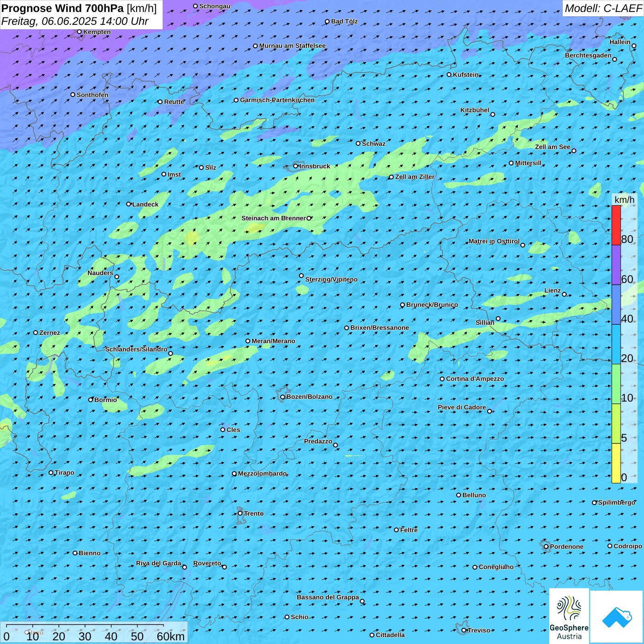The image size is (644, 644).
Task: Click the Steinach am Brenner label
Action: 273,218
